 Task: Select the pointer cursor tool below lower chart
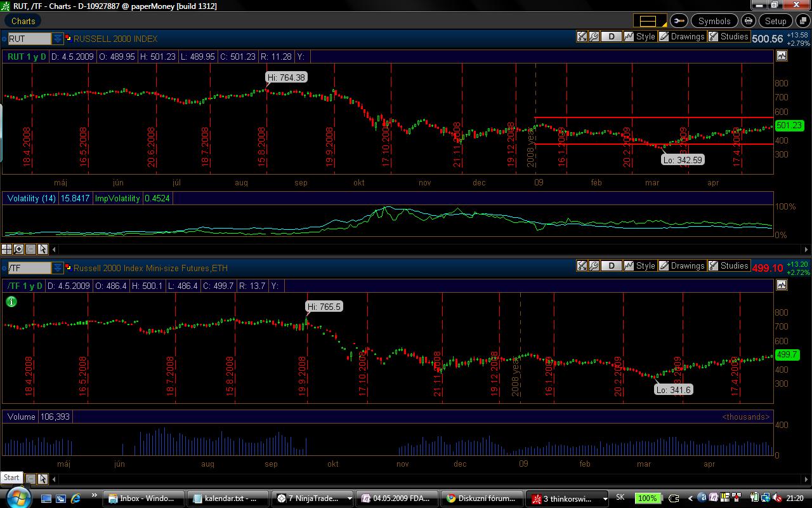(43, 479)
